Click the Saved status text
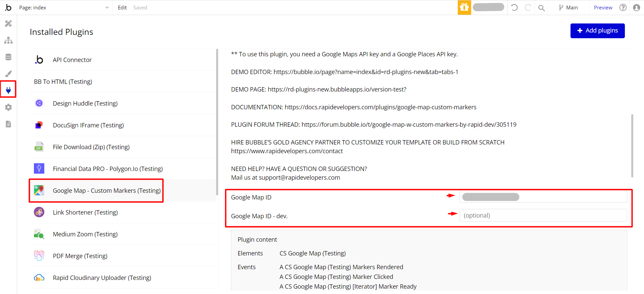This screenshot has width=644, height=294. coord(140,7)
